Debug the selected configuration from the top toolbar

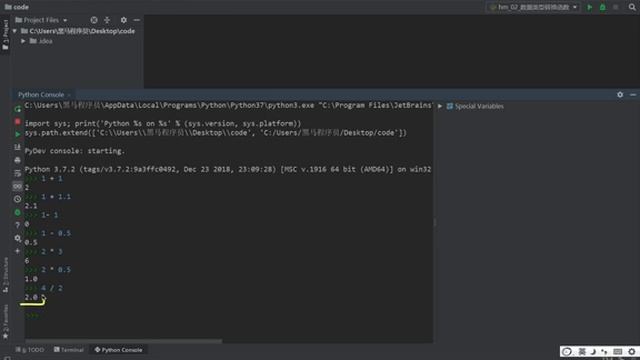pyautogui.click(x=602, y=7)
